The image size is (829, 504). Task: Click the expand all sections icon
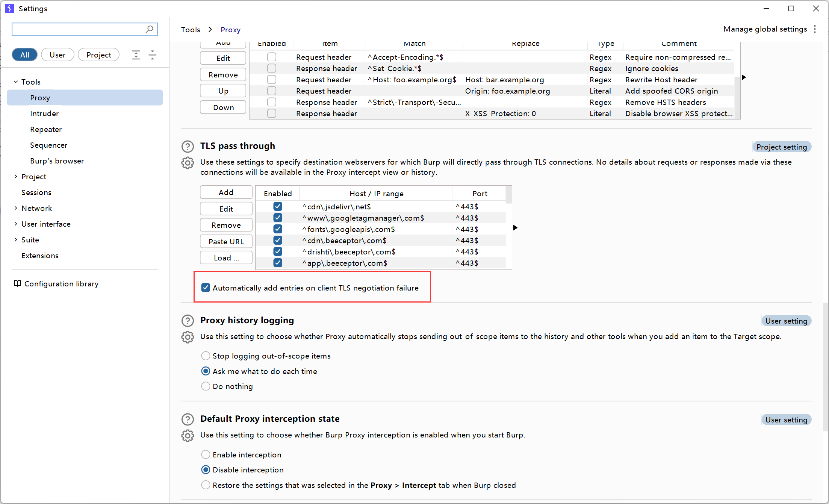[x=136, y=55]
